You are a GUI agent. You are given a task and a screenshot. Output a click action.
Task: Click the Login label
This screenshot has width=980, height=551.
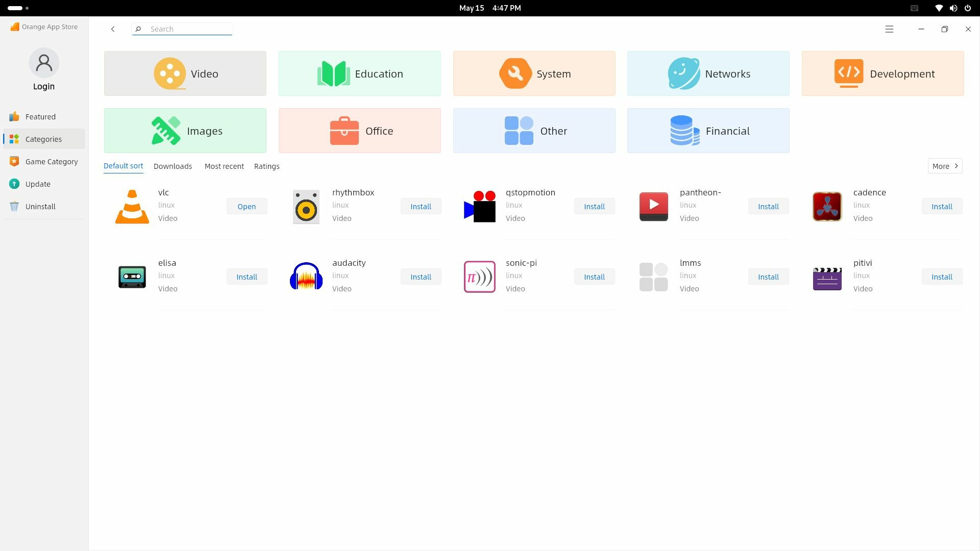(44, 86)
